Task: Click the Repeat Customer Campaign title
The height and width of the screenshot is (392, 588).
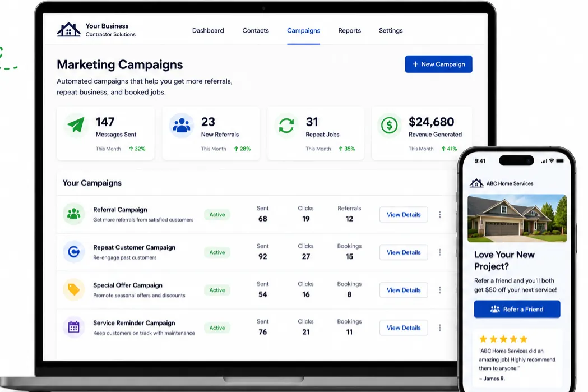Action: tap(135, 247)
